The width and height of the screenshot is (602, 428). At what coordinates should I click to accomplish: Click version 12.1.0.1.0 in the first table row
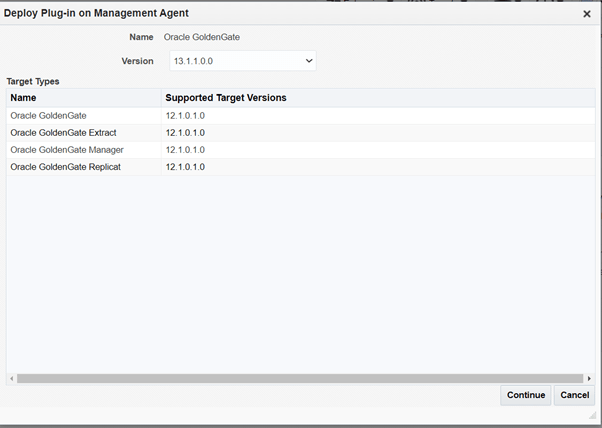185,116
